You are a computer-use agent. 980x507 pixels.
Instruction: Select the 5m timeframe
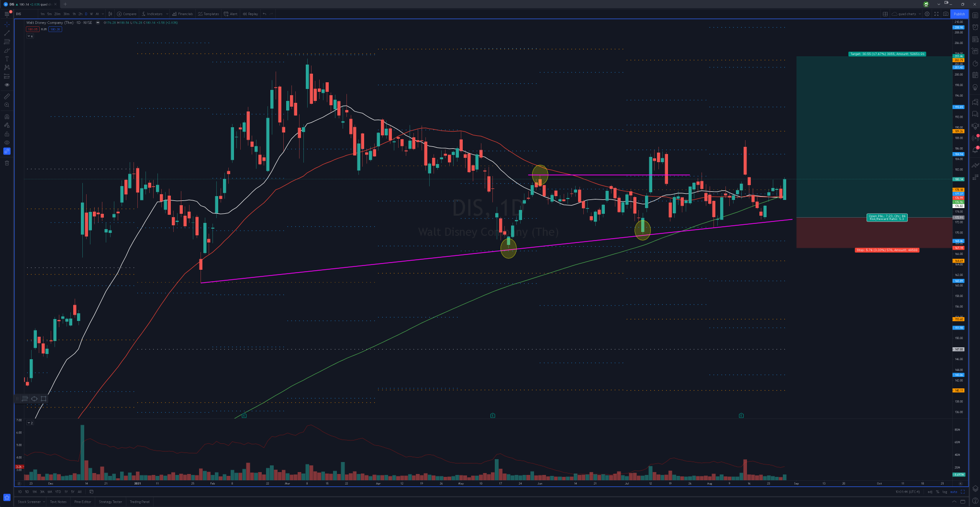(49, 14)
